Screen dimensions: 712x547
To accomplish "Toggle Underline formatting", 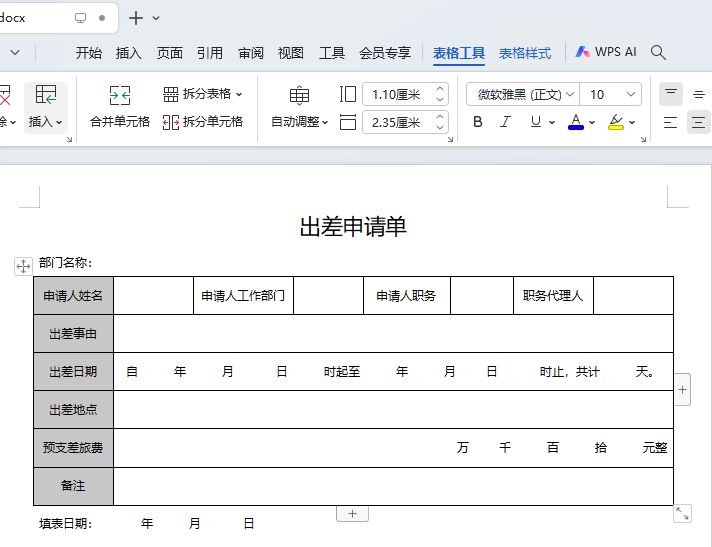I will pos(536,122).
